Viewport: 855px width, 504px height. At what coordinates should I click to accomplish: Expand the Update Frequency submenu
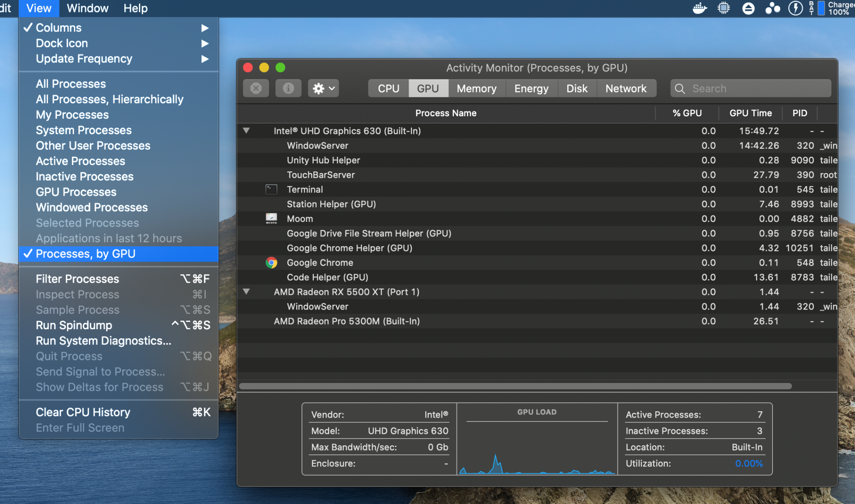click(x=118, y=59)
